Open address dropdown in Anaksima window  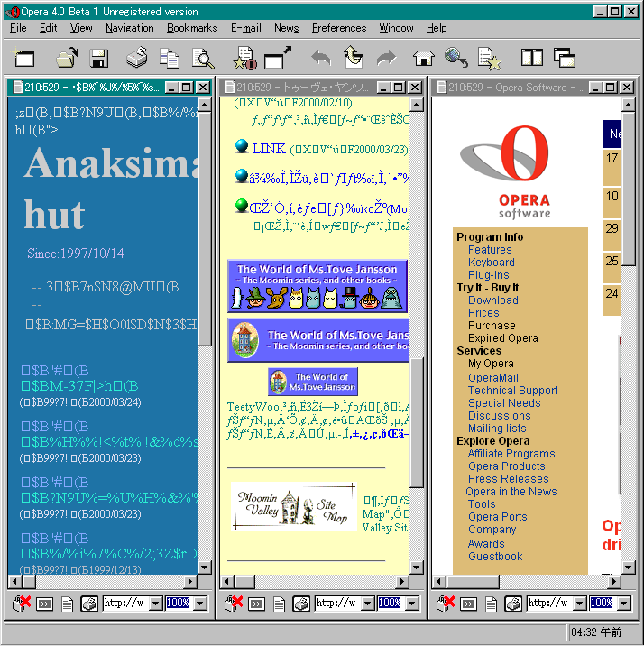click(x=156, y=604)
